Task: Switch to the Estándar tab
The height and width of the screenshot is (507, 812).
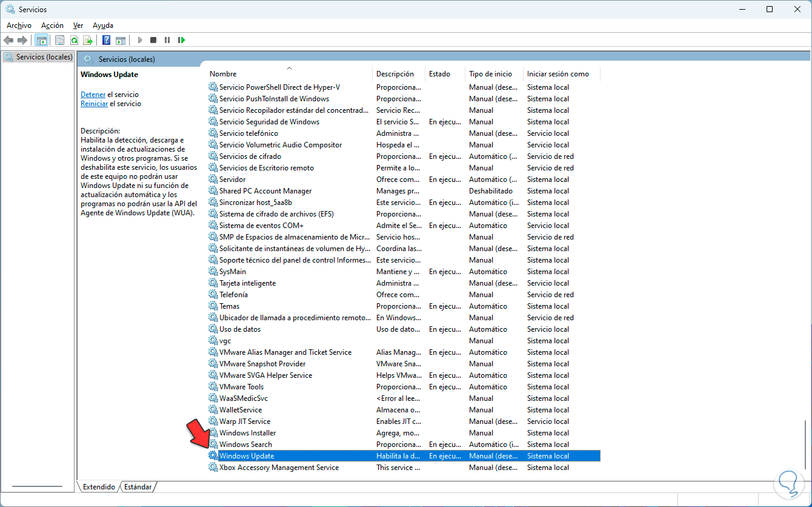Action: pos(138,486)
